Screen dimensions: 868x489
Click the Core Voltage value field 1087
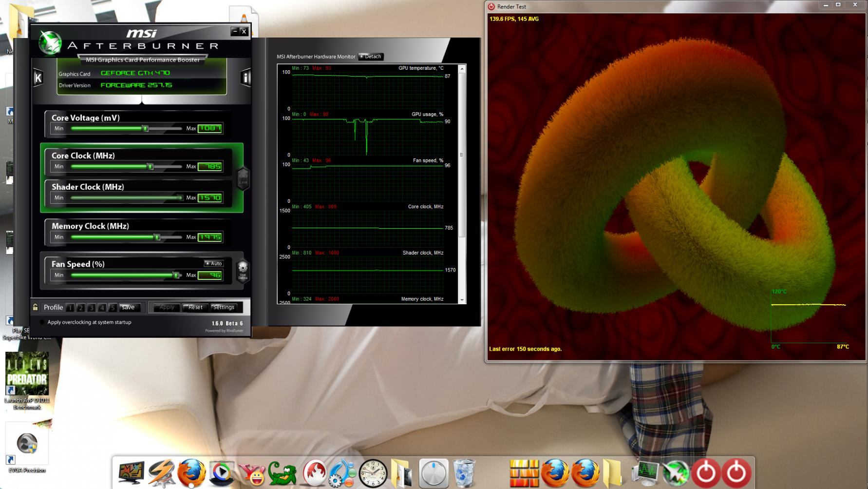point(210,128)
